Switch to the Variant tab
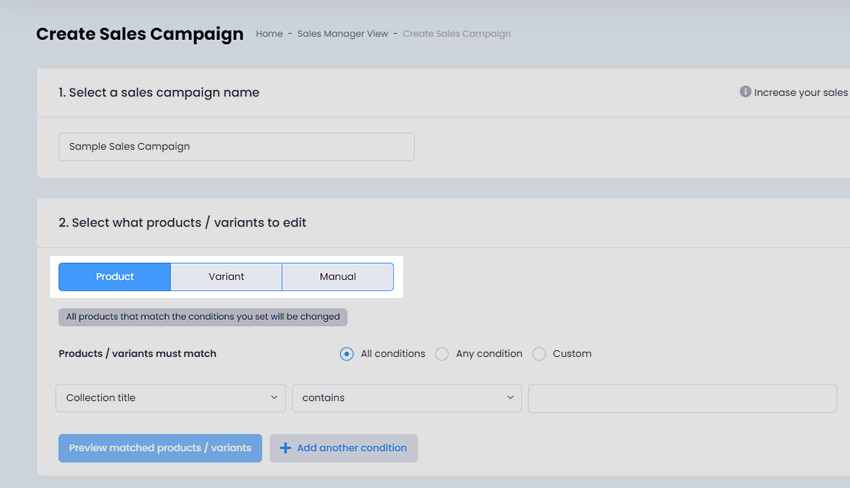This screenshot has height=488, width=850. pyautogui.click(x=227, y=277)
